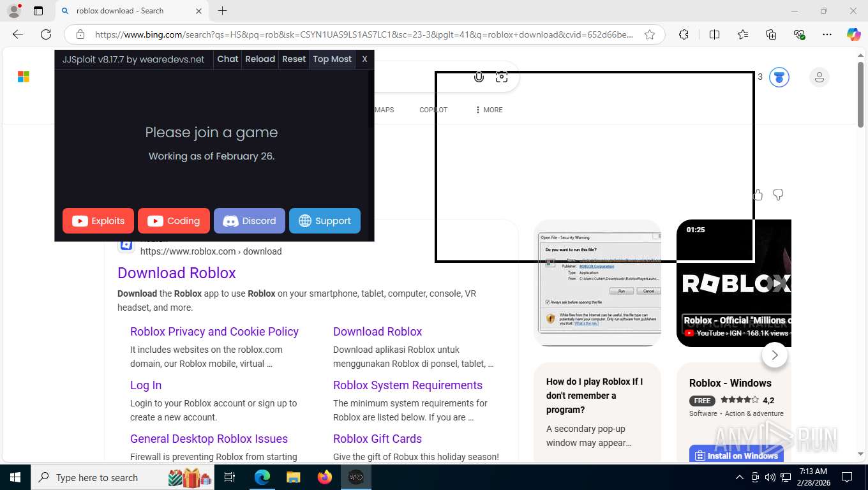Image resolution: width=868 pixels, height=490 pixels.
Task: Click Install on Windows button
Action: (737, 455)
